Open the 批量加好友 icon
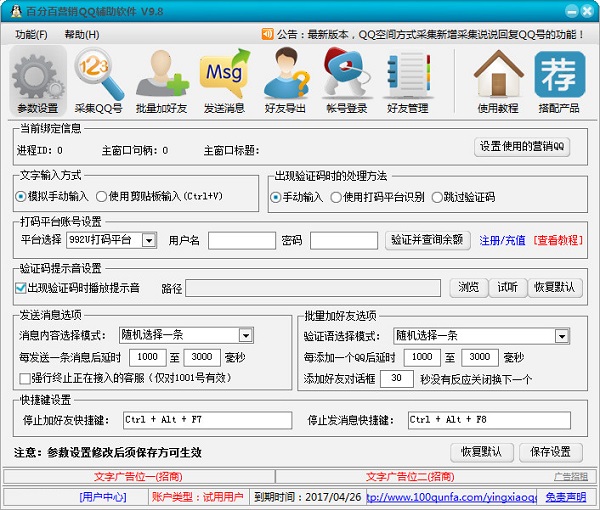Screen dimensions: 600x510 161,81
